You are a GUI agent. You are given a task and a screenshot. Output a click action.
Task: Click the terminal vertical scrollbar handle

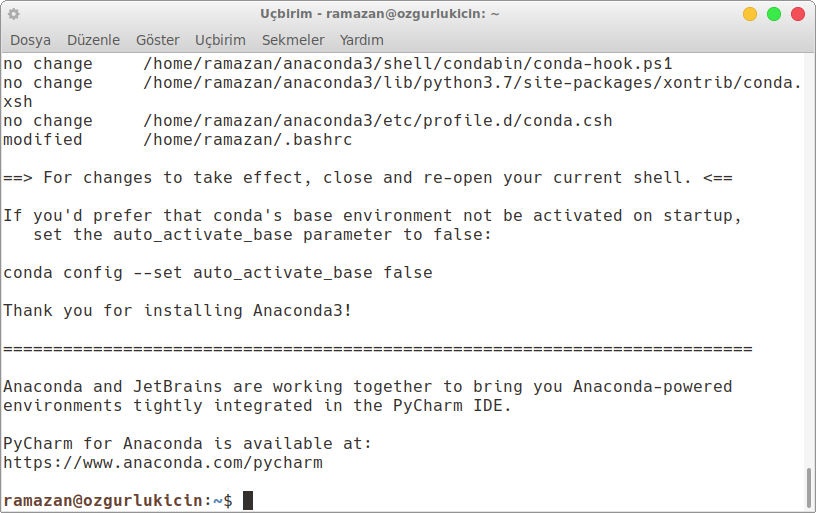point(808,488)
